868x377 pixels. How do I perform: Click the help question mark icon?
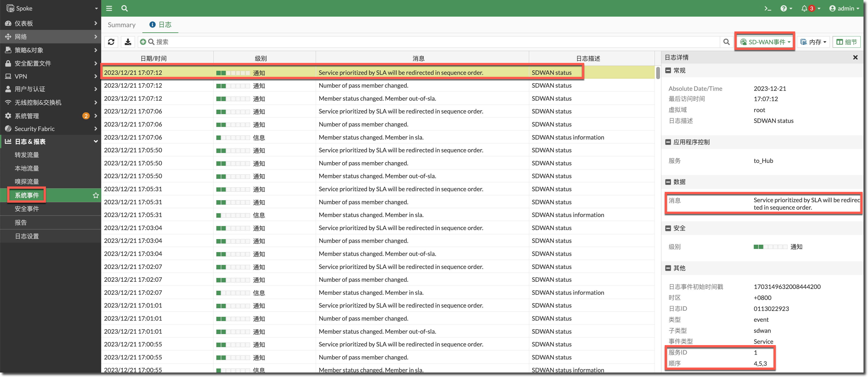pyautogui.click(x=783, y=8)
